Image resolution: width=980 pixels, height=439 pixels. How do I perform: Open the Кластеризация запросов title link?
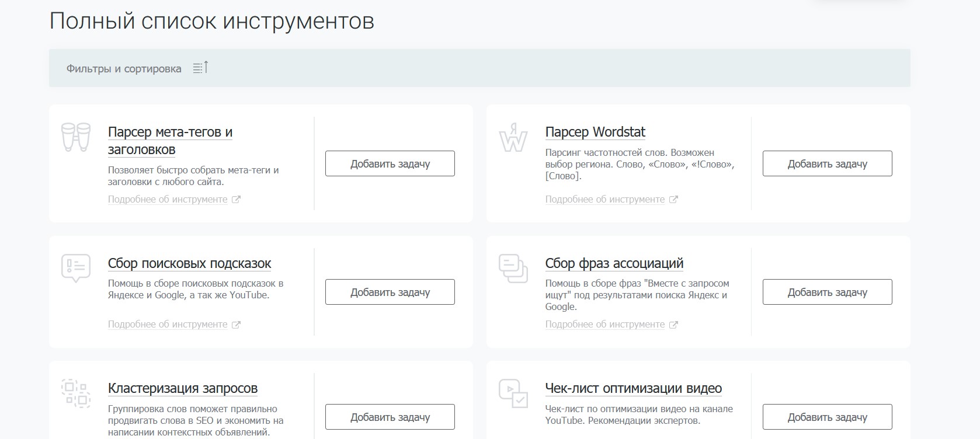point(182,389)
